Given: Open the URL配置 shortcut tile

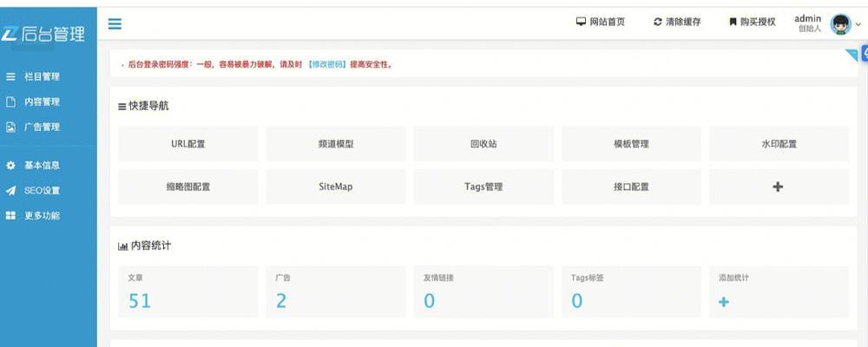Looking at the screenshot, I should (x=188, y=144).
